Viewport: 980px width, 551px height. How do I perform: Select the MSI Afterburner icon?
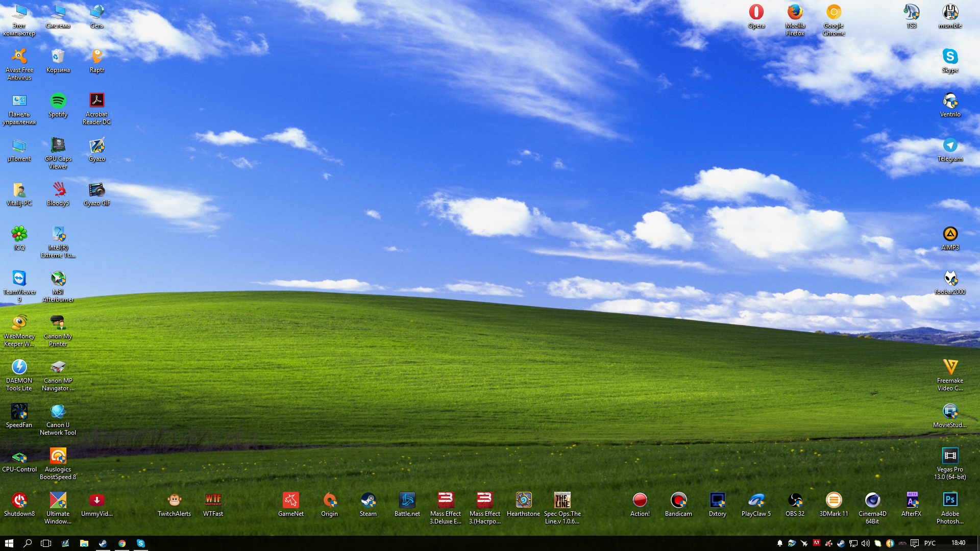pyautogui.click(x=58, y=279)
